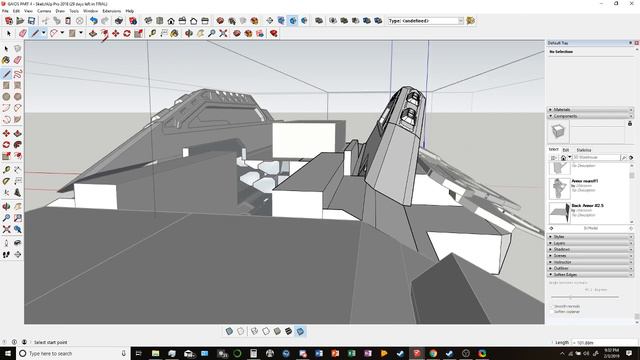Select the Follow Me tool
Screen dimensions: 640x360
coord(18,144)
